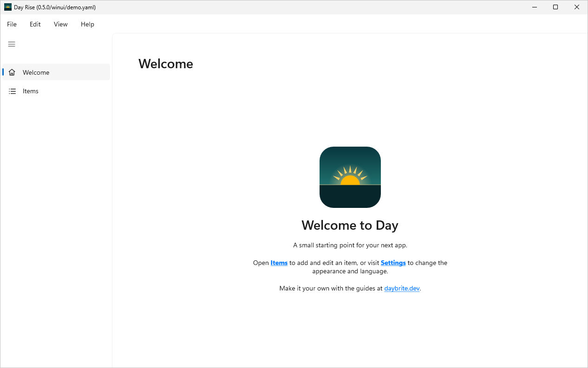Open the File menu

tap(12, 24)
